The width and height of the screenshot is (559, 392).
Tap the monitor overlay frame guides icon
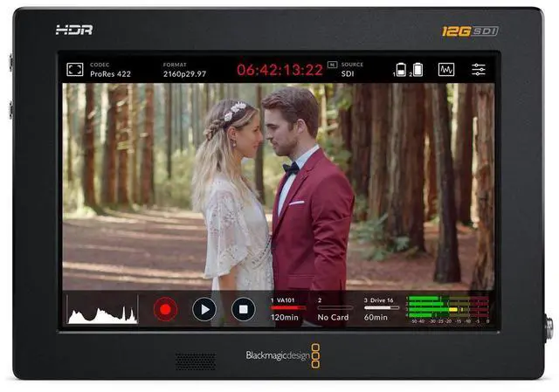75,69
